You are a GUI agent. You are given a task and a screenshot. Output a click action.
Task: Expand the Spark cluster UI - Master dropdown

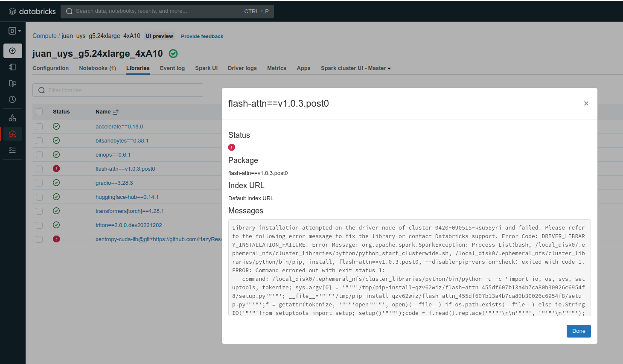[x=355, y=68]
